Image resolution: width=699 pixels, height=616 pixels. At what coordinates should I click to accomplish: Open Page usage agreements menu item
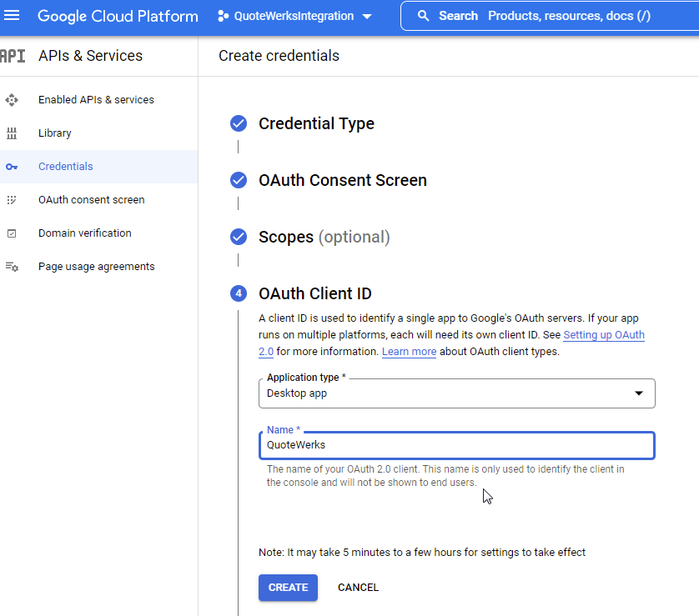click(96, 267)
